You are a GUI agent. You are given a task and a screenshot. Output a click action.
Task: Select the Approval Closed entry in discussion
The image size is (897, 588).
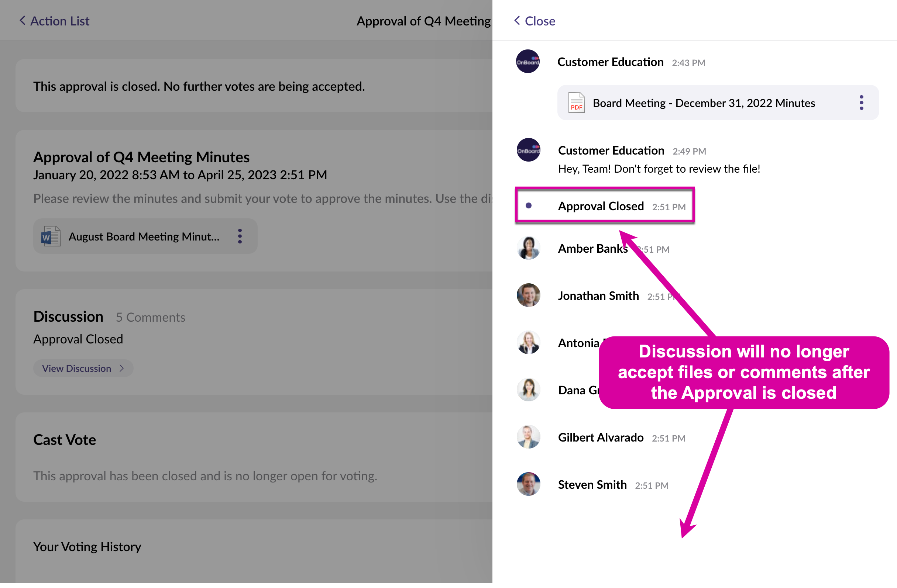pyautogui.click(x=601, y=206)
